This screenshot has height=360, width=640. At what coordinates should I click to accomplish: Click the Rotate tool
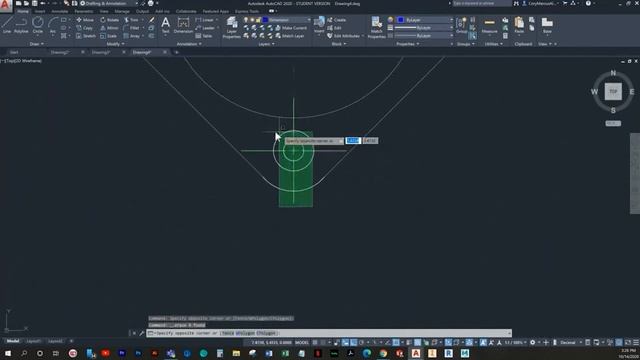pos(109,20)
